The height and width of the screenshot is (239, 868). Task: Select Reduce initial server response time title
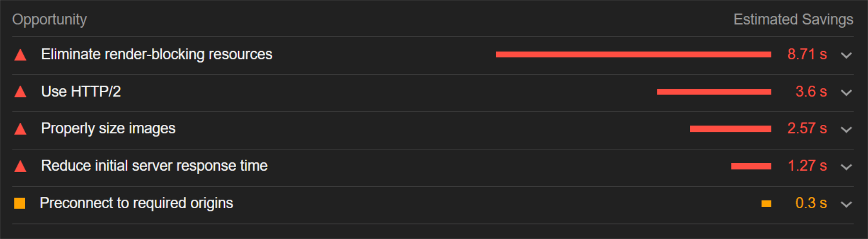click(x=154, y=166)
